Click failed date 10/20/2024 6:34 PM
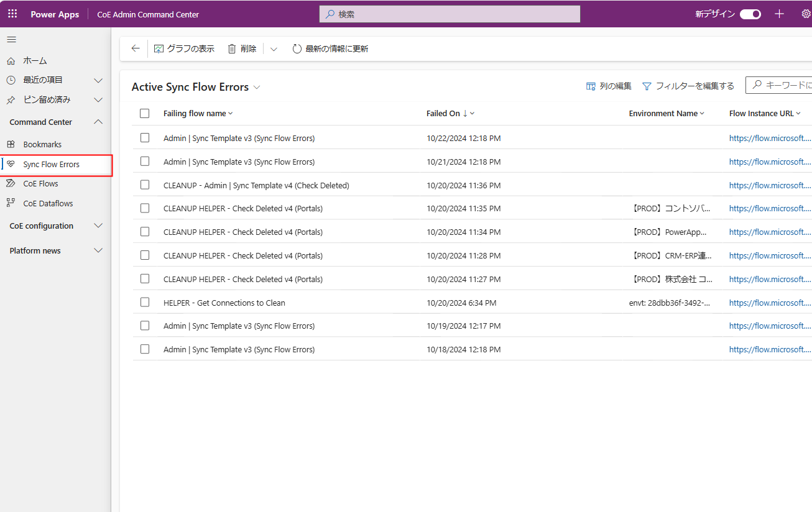Image resolution: width=812 pixels, height=512 pixels. [x=461, y=303]
